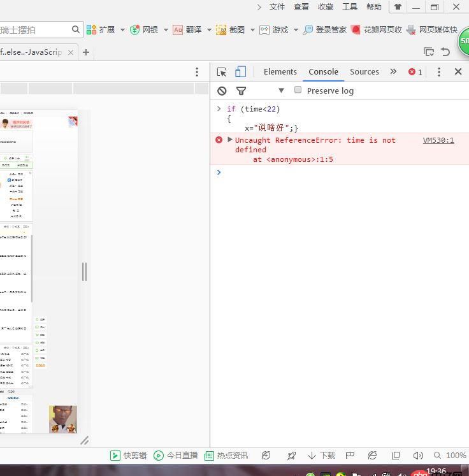Open the 工具 menu
Image resolution: width=469 pixels, height=476 pixels.
tap(350, 7)
